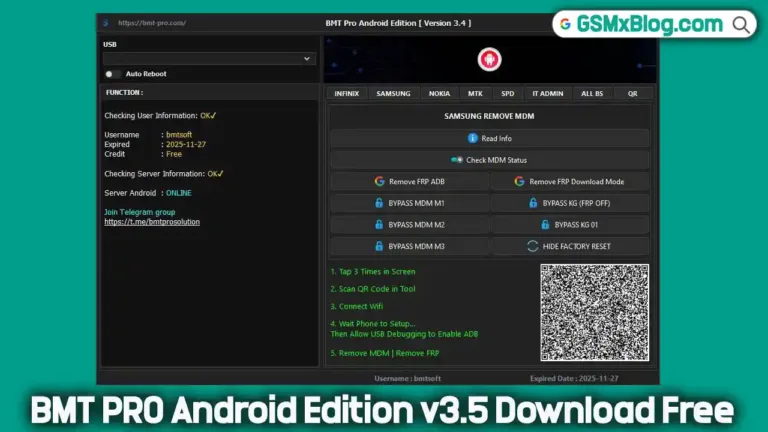
Task: Click the lock icon on BYPASS MDM M2
Action: pyautogui.click(x=379, y=224)
